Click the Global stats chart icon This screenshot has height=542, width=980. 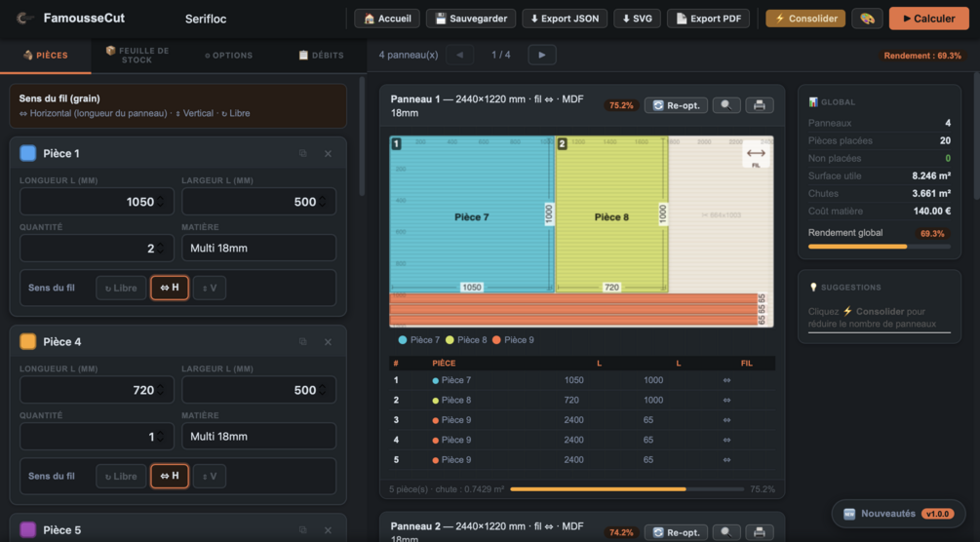click(813, 102)
